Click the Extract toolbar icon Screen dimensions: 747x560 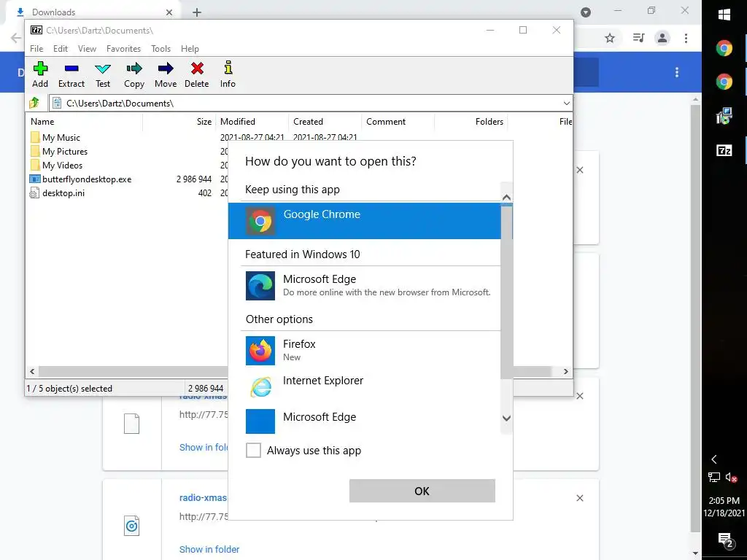tap(71, 75)
